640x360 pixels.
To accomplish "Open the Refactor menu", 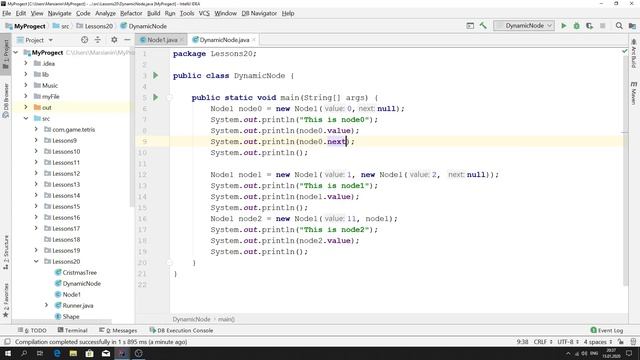I will [131, 13].
